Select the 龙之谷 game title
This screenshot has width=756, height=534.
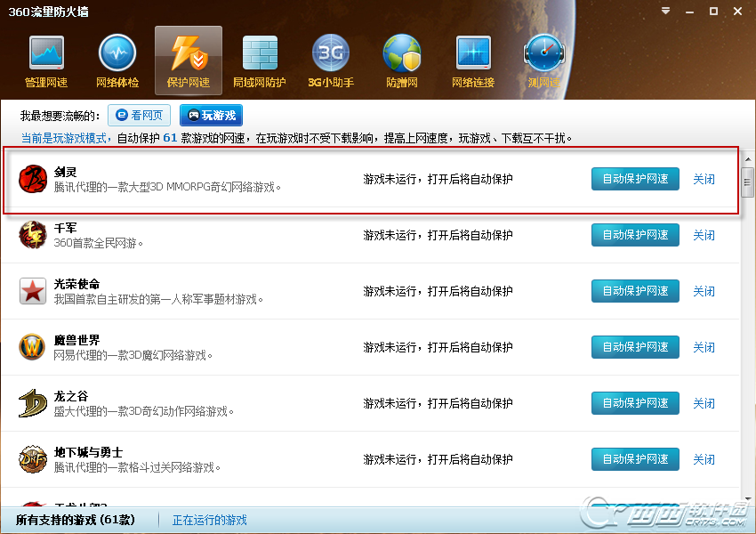click(x=71, y=395)
